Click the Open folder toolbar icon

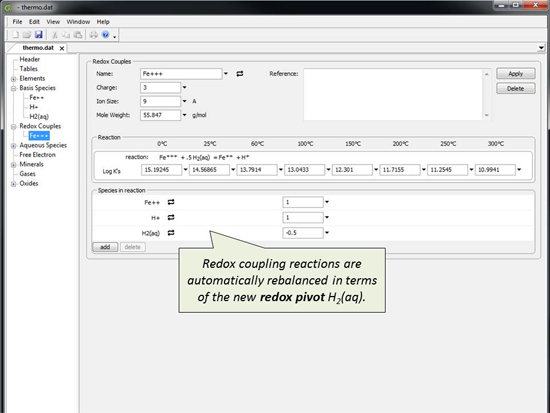pyautogui.click(x=27, y=35)
